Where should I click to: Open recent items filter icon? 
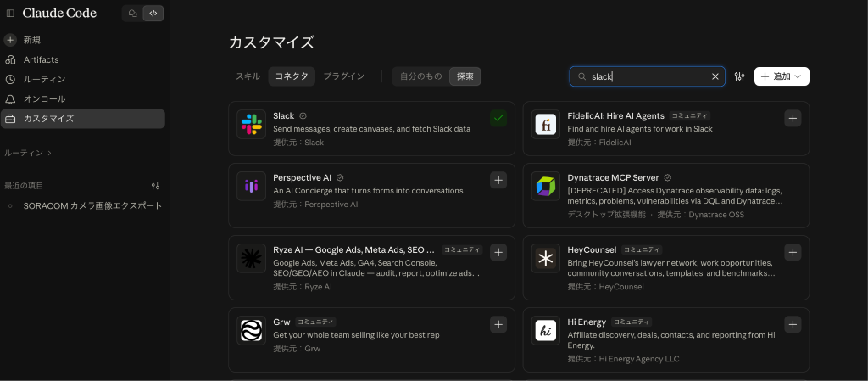156,186
